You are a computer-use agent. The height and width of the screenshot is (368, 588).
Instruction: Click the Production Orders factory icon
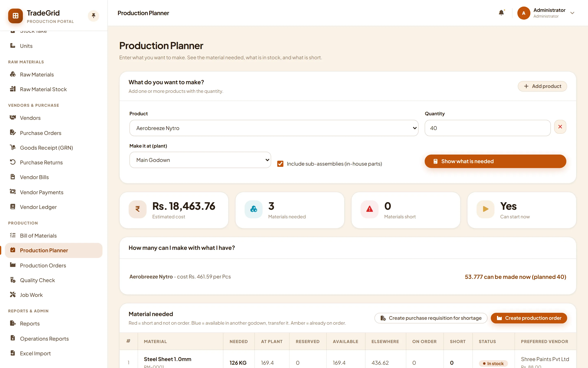[x=13, y=265]
